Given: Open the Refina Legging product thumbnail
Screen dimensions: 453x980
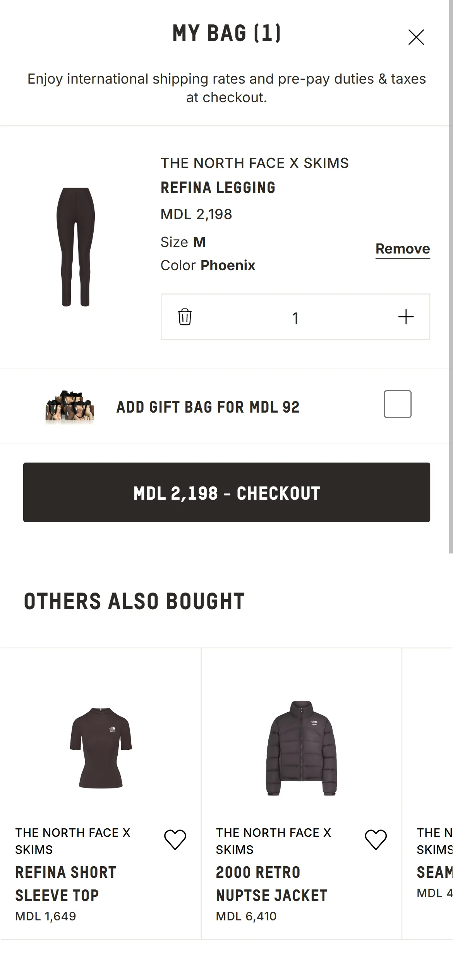Looking at the screenshot, I should pos(76,247).
